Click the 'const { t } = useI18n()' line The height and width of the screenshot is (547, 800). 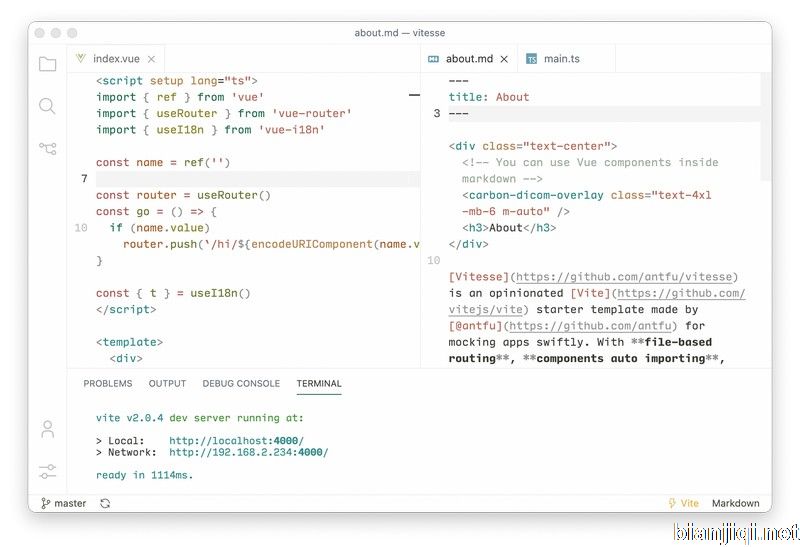pos(173,293)
